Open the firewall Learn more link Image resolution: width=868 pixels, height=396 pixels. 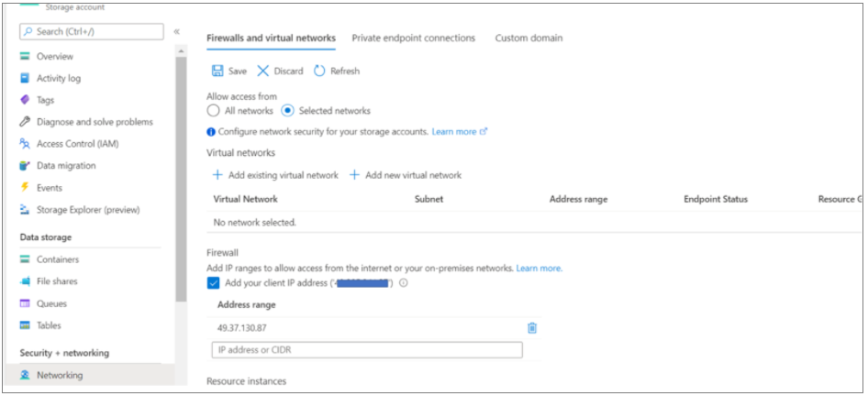click(539, 269)
